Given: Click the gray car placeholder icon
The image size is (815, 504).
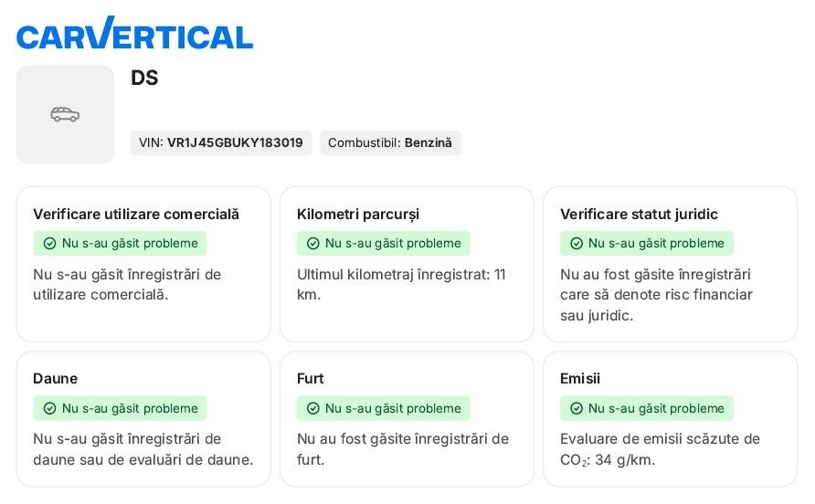Looking at the screenshot, I should coord(65,114).
